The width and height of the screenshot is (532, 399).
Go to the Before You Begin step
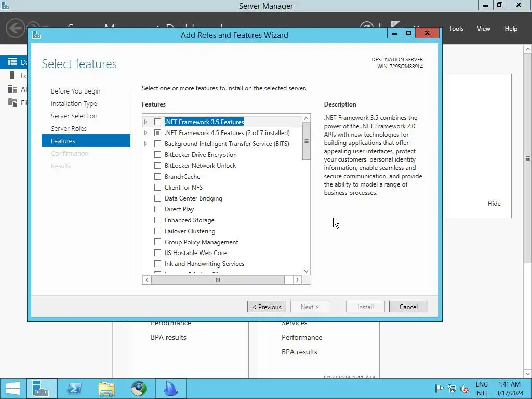click(76, 91)
